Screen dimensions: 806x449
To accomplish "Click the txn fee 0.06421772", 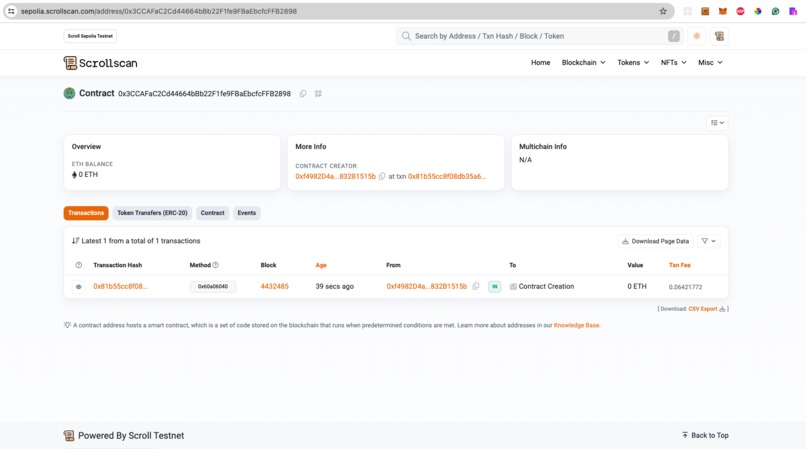I will click(685, 287).
